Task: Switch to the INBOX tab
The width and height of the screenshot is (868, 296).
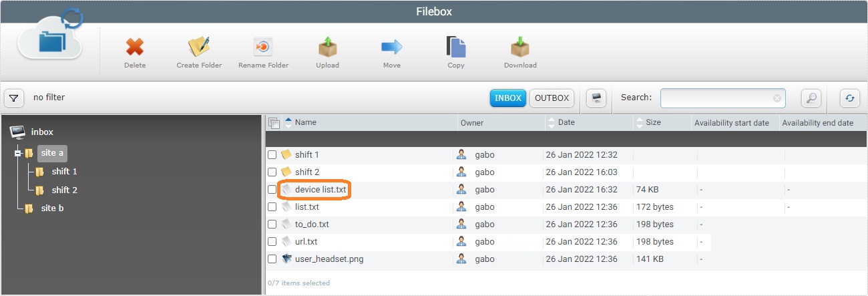Action: click(x=508, y=98)
